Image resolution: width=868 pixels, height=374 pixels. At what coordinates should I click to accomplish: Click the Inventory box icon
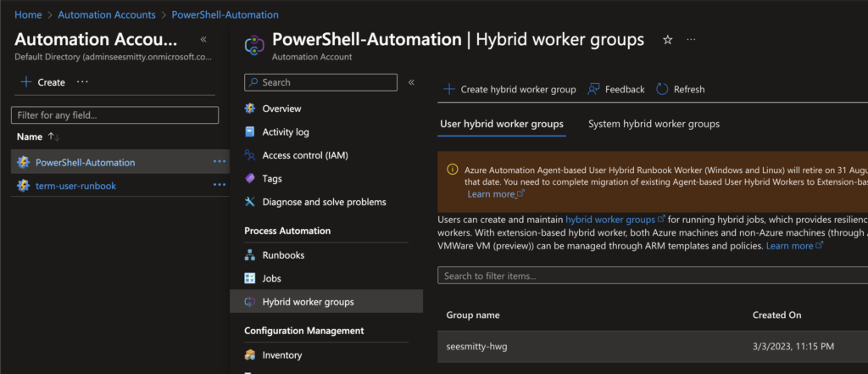coord(250,355)
